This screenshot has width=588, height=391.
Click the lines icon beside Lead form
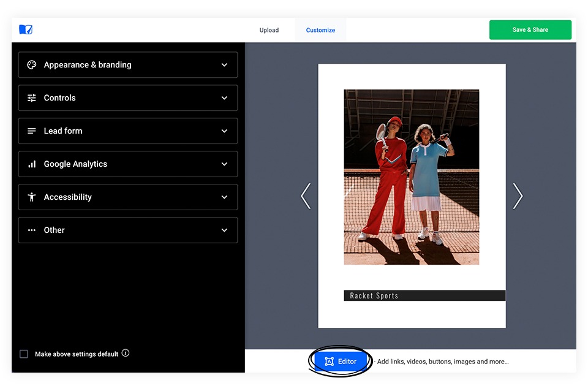click(32, 131)
